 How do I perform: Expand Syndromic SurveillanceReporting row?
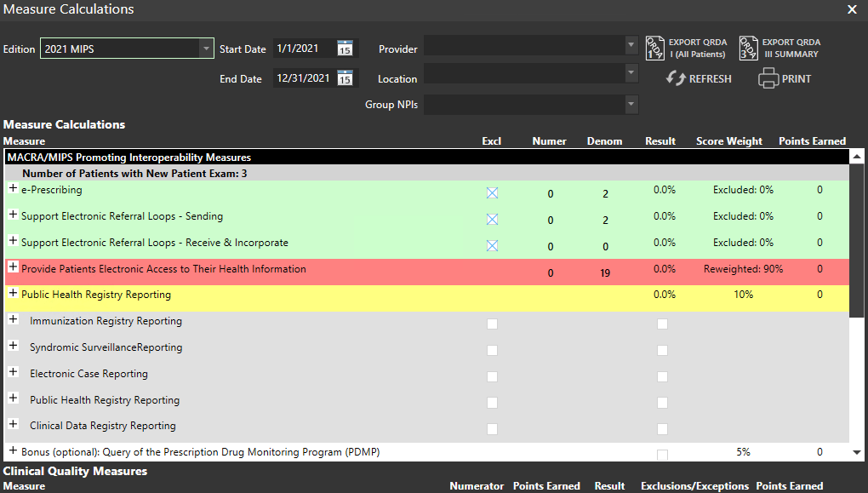pos(14,345)
